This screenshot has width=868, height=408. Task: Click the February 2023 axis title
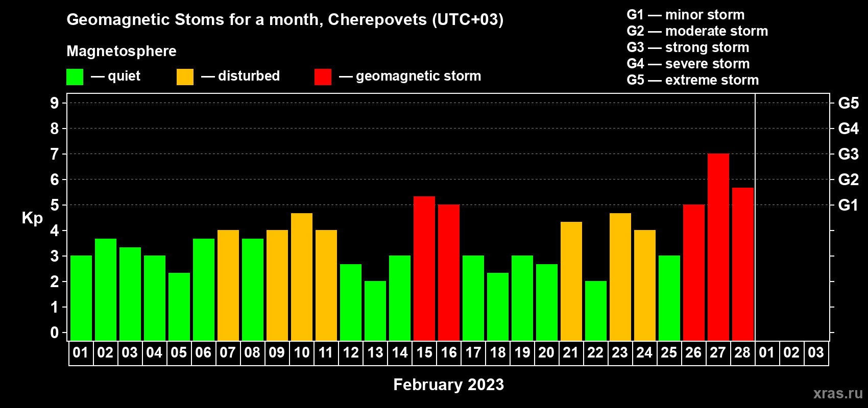(x=448, y=385)
